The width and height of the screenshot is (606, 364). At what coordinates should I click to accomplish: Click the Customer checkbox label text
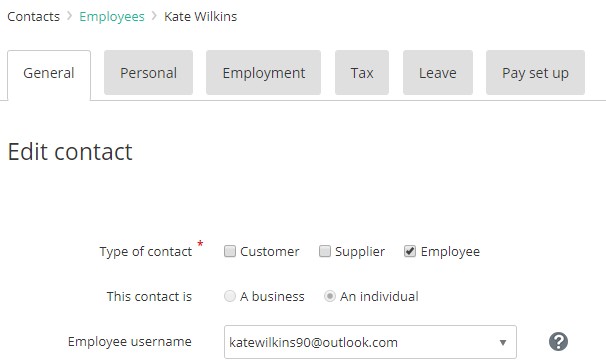click(270, 252)
